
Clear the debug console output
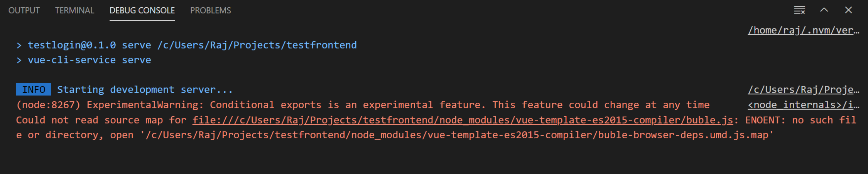pos(799,10)
